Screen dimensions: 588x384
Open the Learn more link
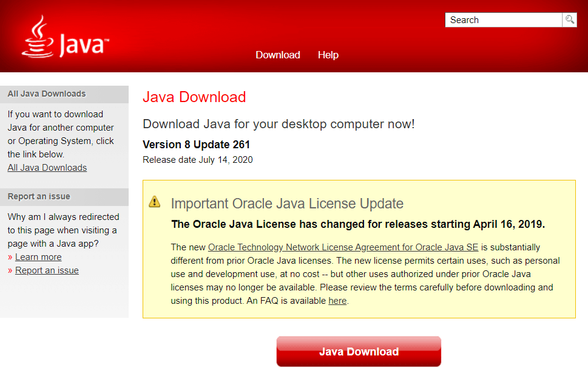[38, 257]
